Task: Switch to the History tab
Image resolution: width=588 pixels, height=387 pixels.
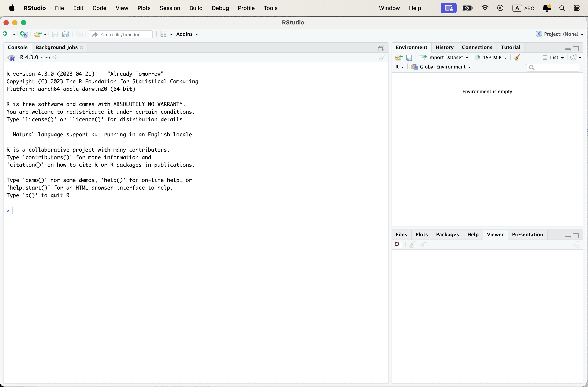Action: tap(444, 47)
